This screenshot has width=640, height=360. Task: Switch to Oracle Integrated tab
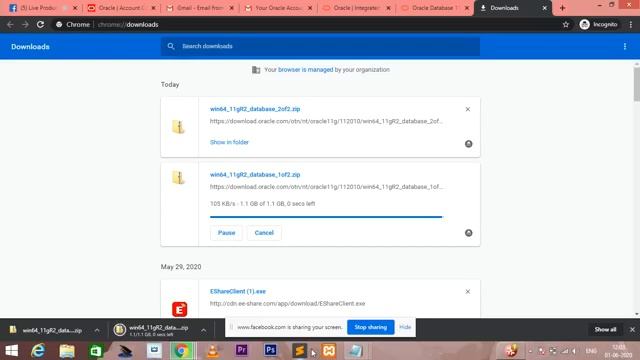[x=357, y=8]
